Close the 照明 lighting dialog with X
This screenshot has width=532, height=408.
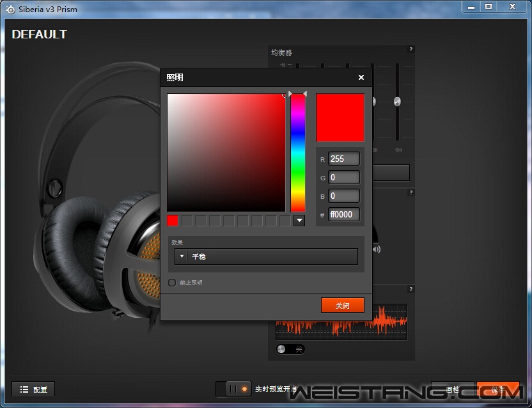pyautogui.click(x=361, y=77)
